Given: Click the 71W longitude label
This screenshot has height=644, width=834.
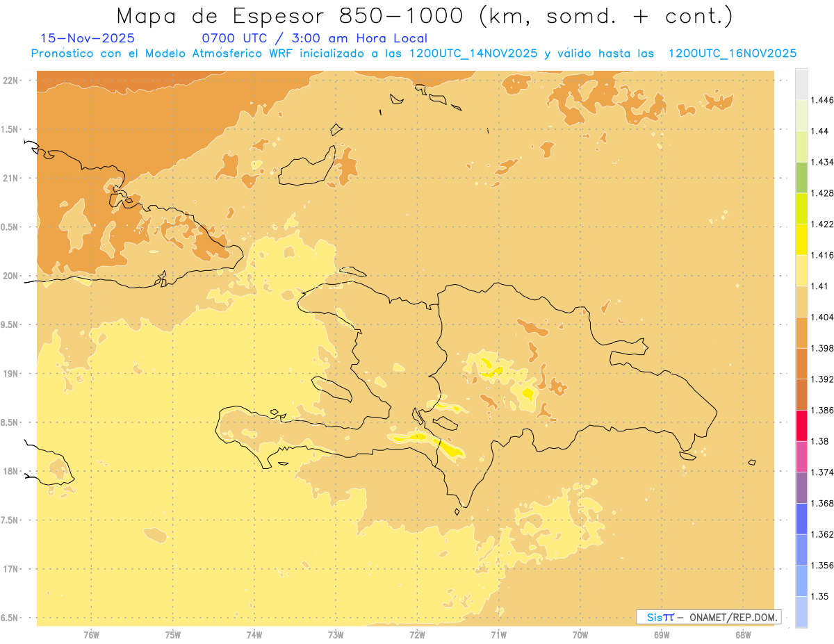Looking at the screenshot, I should tap(498, 635).
